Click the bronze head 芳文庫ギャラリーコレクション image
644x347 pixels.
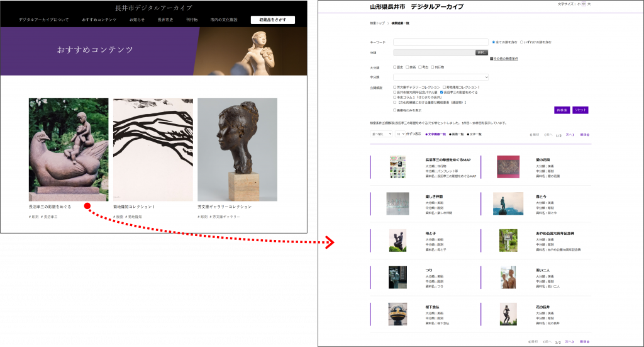tap(237, 149)
